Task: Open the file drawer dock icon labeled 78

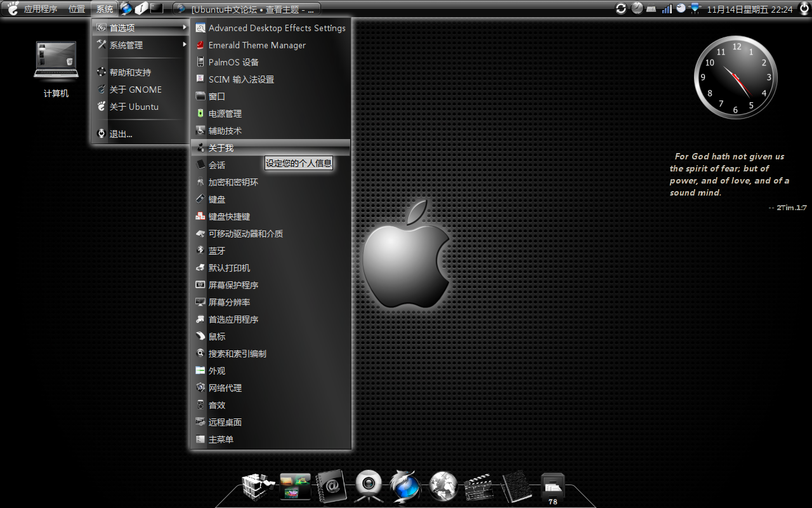Action: click(553, 489)
